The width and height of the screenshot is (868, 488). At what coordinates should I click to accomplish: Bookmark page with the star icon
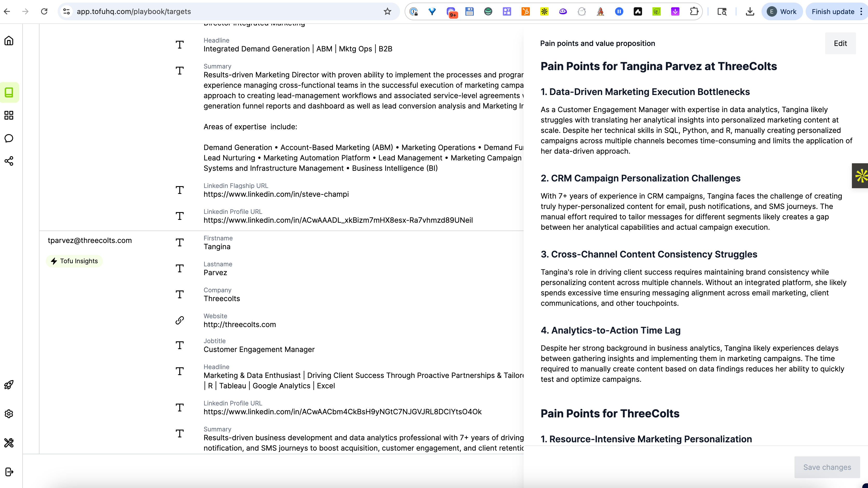(x=387, y=11)
